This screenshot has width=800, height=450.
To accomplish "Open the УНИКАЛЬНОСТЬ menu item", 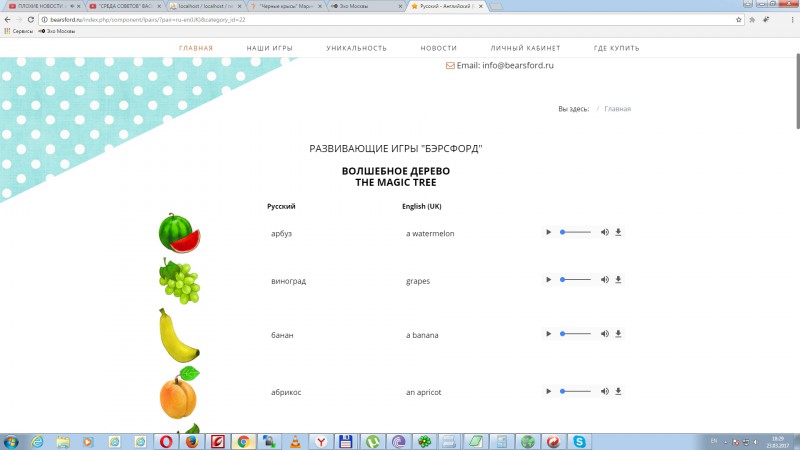I will pyautogui.click(x=357, y=48).
